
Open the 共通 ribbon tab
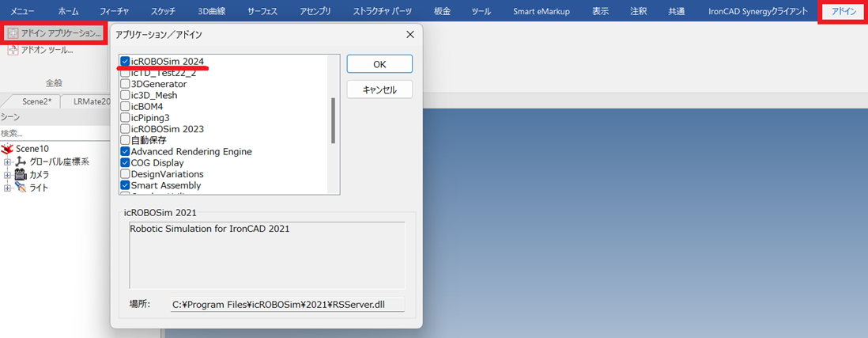676,11
